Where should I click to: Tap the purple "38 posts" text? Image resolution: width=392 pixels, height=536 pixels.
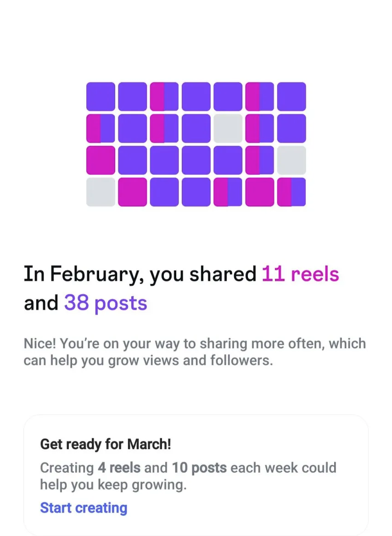pyautogui.click(x=106, y=303)
